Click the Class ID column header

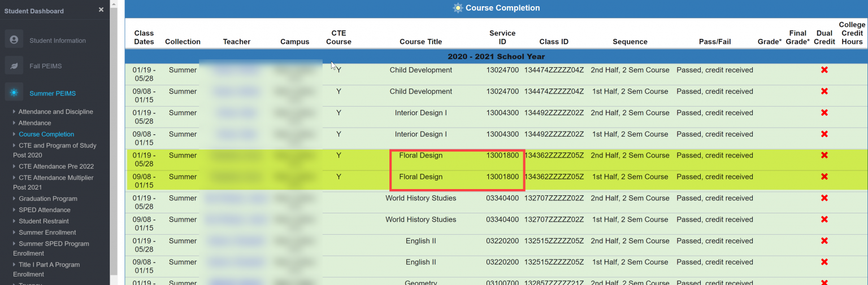coord(554,42)
